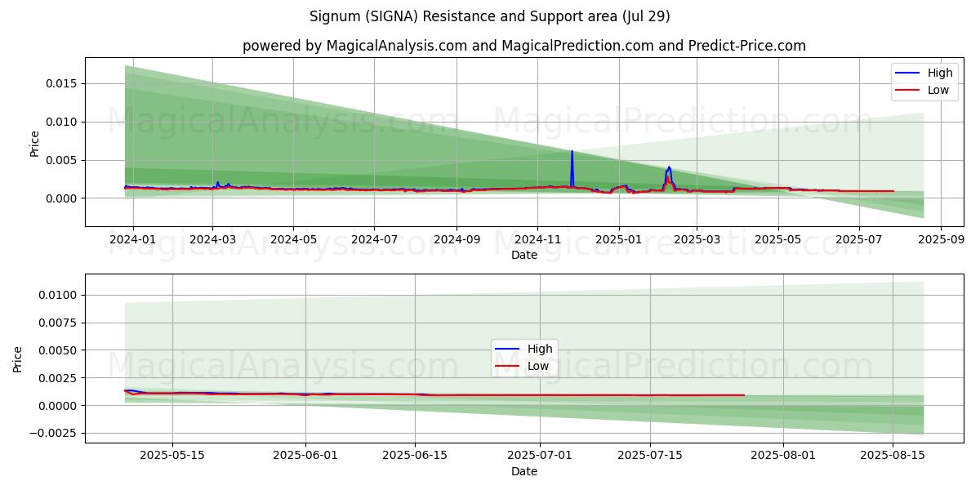The width and height of the screenshot is (980, 490).
Task: Click the blue price peak near 2025-02
Action: [x=670, y=167]
